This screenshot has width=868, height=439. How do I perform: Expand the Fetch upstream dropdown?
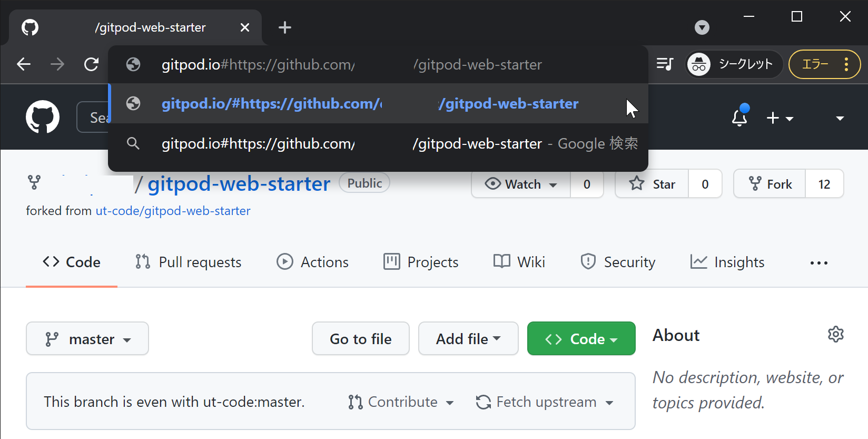545,402
